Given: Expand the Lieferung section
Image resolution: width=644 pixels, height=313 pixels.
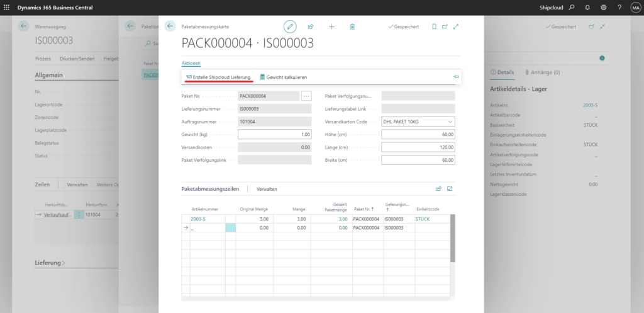Looking at the screenshot, I should point(50,262).
